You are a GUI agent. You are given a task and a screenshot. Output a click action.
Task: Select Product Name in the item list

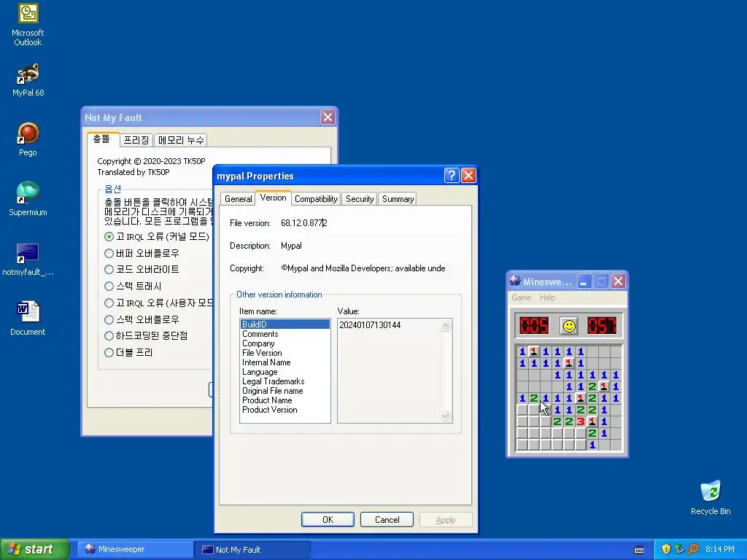click(285, 400)
